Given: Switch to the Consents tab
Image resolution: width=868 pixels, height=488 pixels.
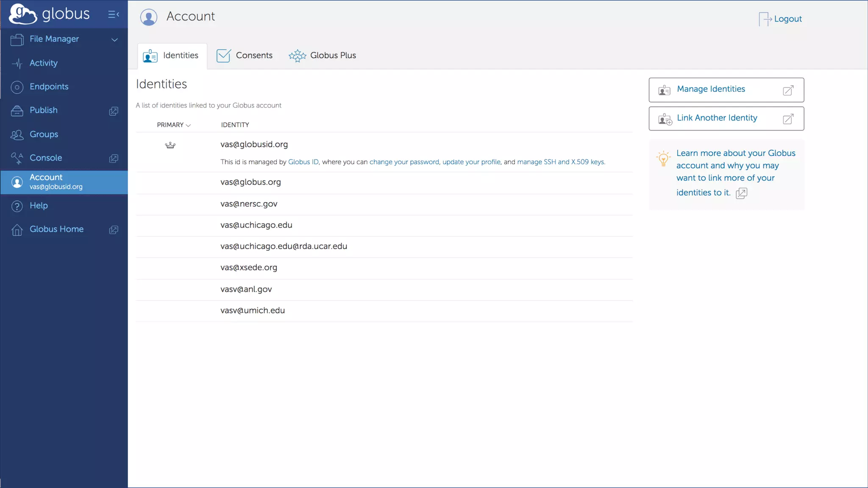Looking at the screenshot, I should point(245,55).
